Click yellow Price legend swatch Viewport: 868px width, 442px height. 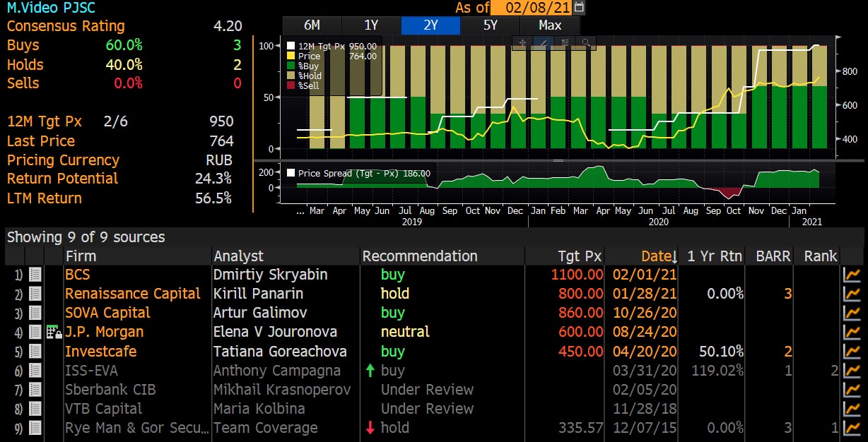click(291, 56)
